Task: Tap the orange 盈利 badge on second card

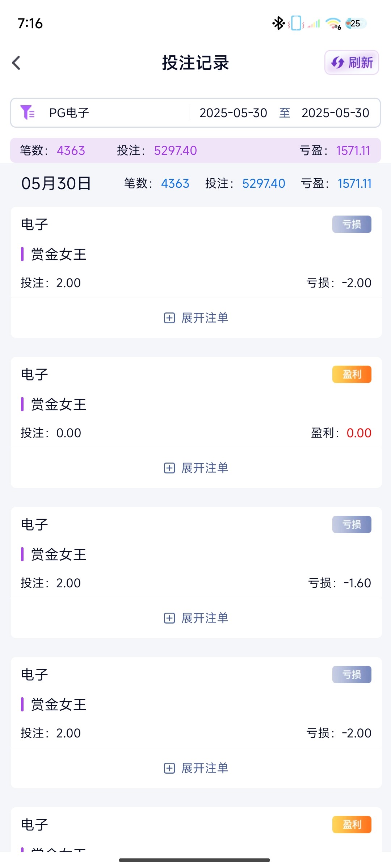Action: point(352,374)
